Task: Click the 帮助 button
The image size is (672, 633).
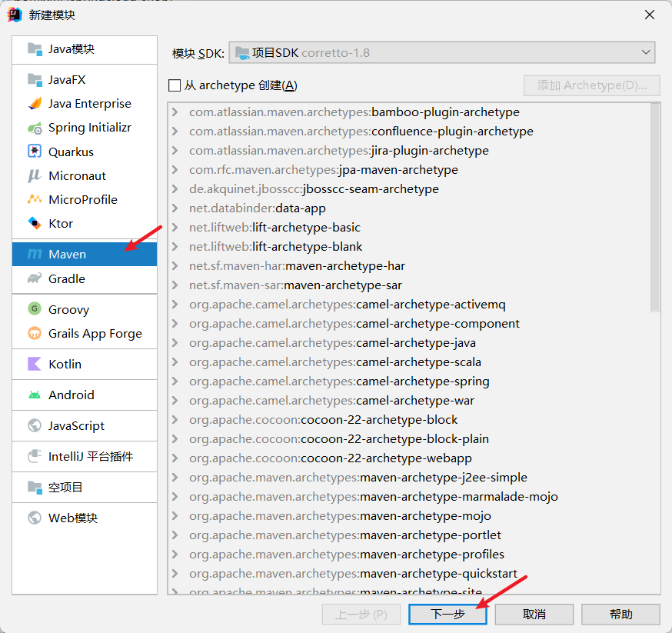Action: 620,614
